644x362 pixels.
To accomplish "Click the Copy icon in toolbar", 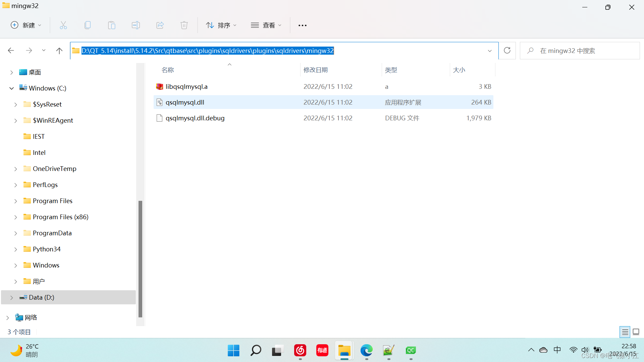I will (x=88, y=25).
